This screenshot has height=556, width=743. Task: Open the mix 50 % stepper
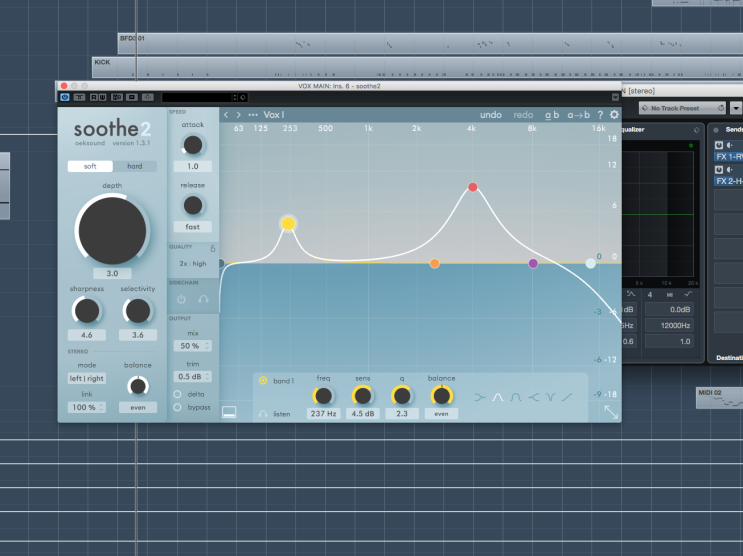pos(192,346)
